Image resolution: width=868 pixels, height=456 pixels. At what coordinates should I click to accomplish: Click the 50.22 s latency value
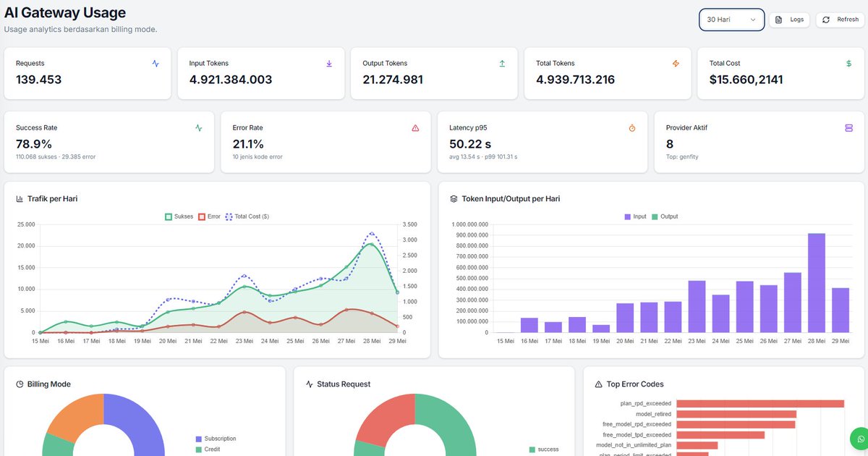[x=470, y=144]
